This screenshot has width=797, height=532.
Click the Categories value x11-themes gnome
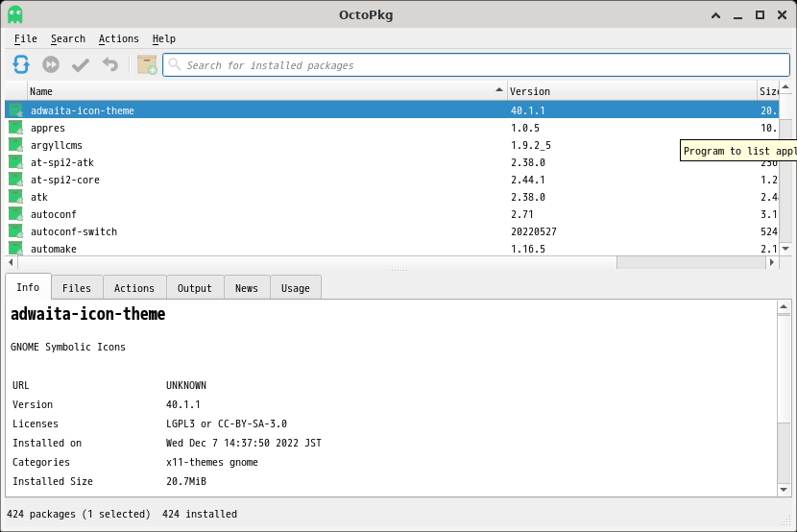point(212,462)
